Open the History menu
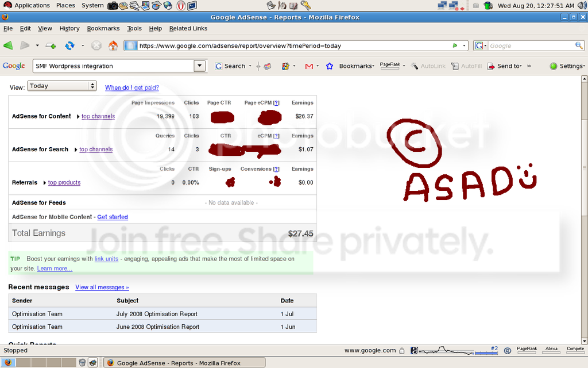The height and width of the screenshot is (368, 588). tap(69, 28)
